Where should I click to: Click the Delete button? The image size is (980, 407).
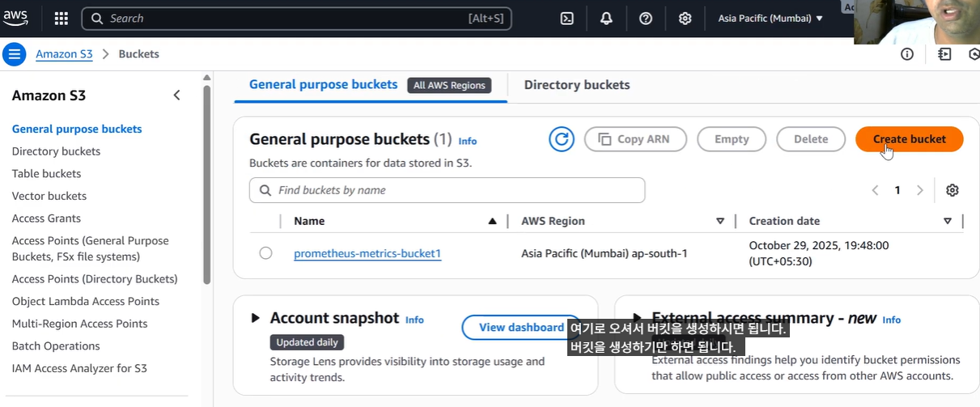pos(810,139)
